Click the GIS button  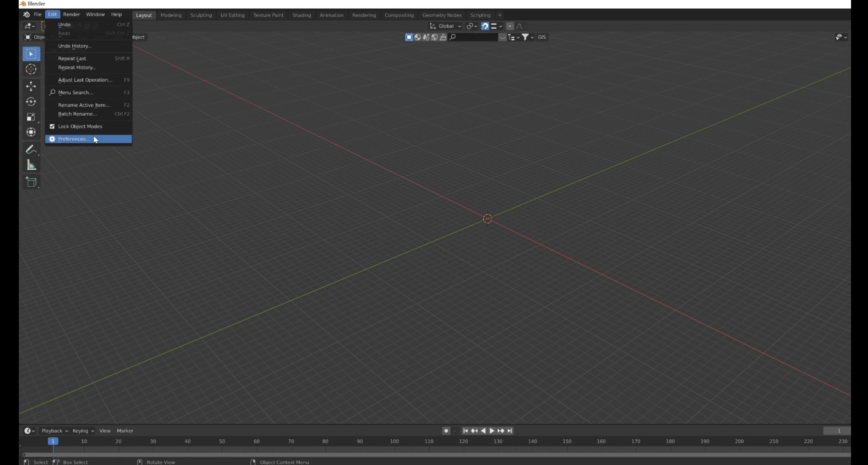pos(542,37)
